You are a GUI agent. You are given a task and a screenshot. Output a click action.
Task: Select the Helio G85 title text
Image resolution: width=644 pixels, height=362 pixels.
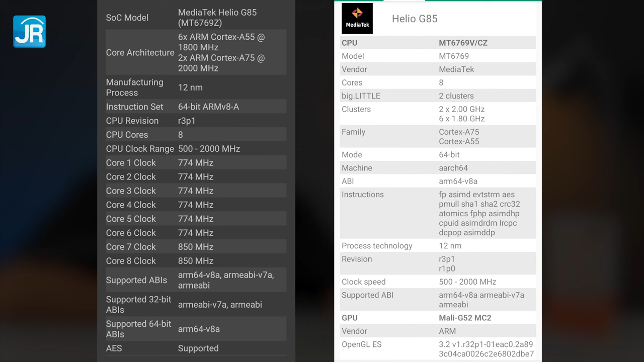(x=414, y=19)
